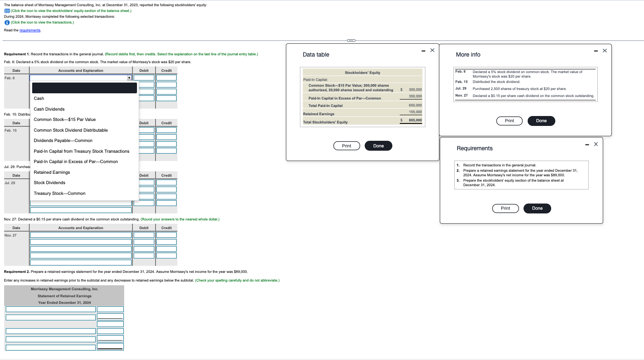
Task: Click the Print icon in the Requirements window
Action: click(x=505, y=208)
